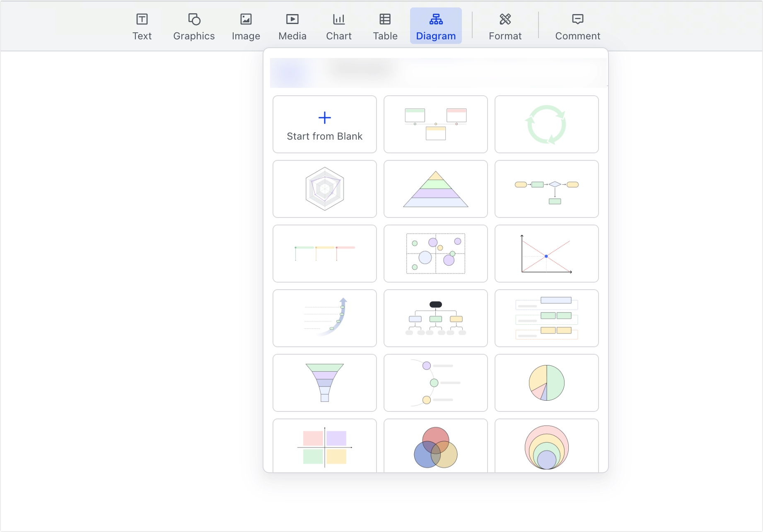Open the Media options
This screenshot has width=763, height=532.
tap(292, 27)
